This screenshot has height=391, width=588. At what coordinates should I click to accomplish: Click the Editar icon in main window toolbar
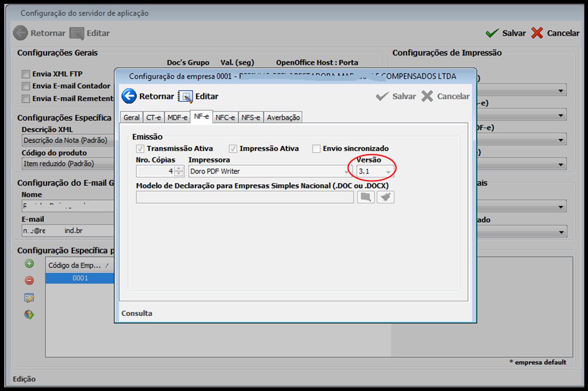coord(77,33)
